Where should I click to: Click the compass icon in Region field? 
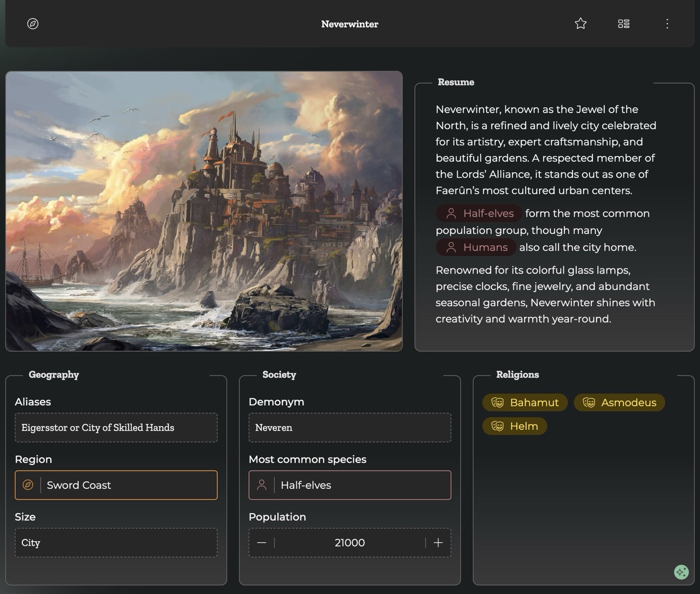coord(28,485)
